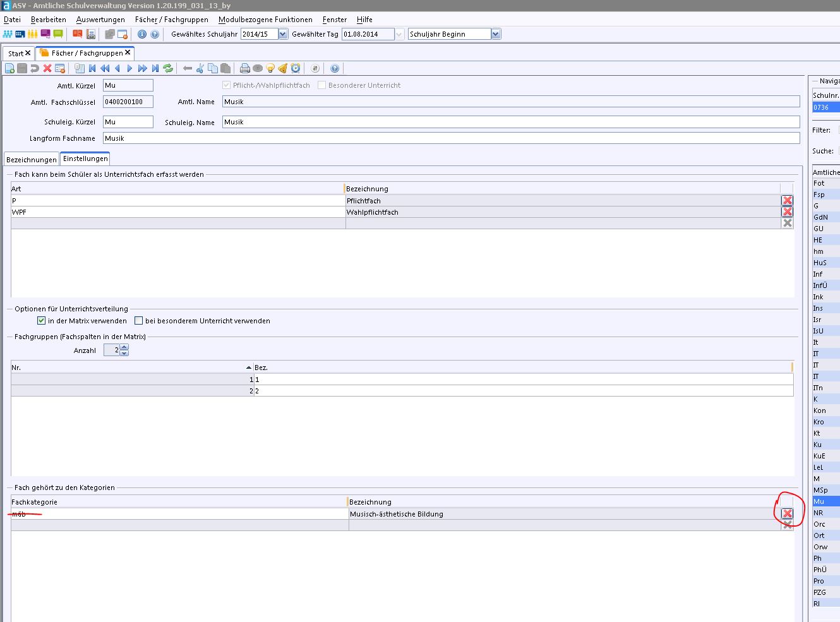Image resolution: width=840 pixels, height=622 pixels.
Task: Click the blue people icon in the top toolbar
Action: [x=8, y=34]
